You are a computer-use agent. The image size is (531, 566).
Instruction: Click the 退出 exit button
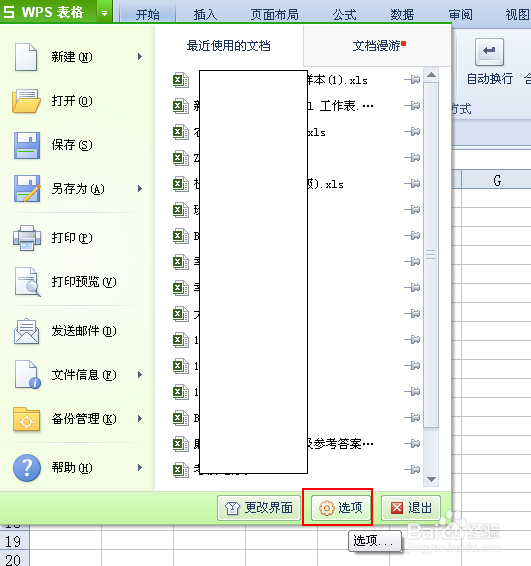pos(411,508)
